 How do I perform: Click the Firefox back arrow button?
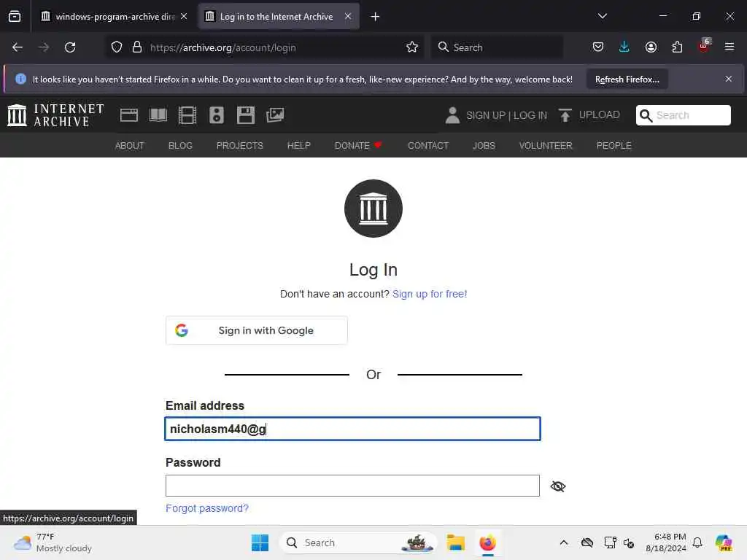pos(18,47)
